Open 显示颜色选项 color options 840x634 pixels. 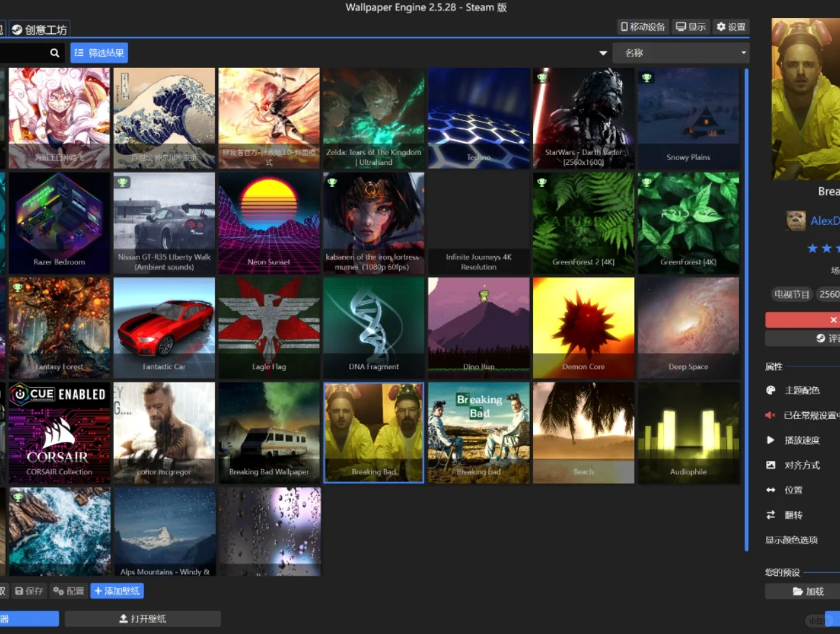pos(791,540)
